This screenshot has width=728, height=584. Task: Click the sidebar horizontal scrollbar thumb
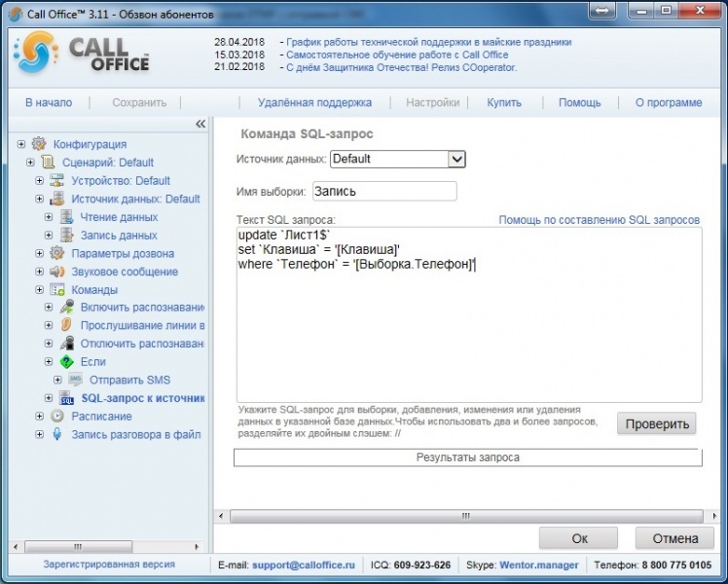tap(78, 547)
